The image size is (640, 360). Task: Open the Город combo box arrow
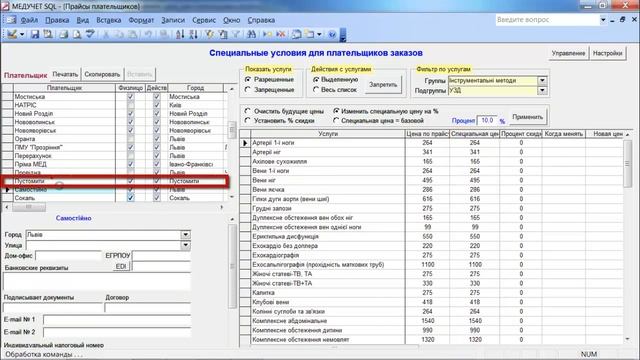(185, 235)
